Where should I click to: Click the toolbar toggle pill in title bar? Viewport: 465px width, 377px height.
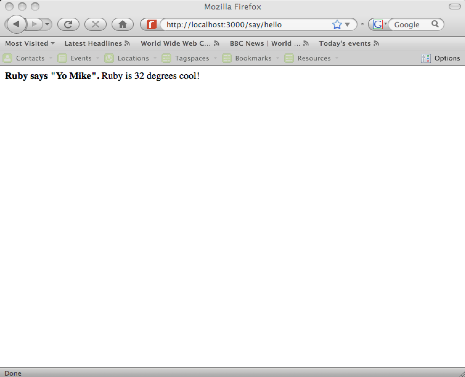[x=455, y=7]
